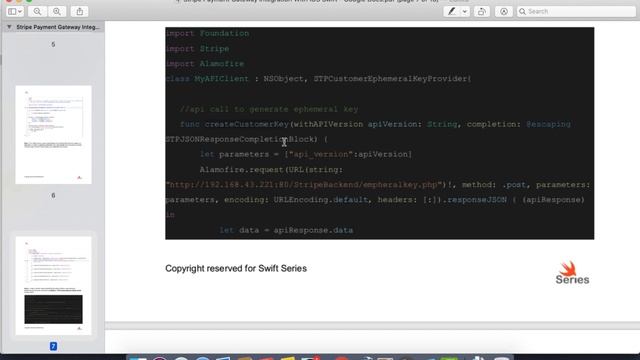Rotate the page with the Rotate button
This screenshot has height=360, width=640.
click(x=482, y=11)
